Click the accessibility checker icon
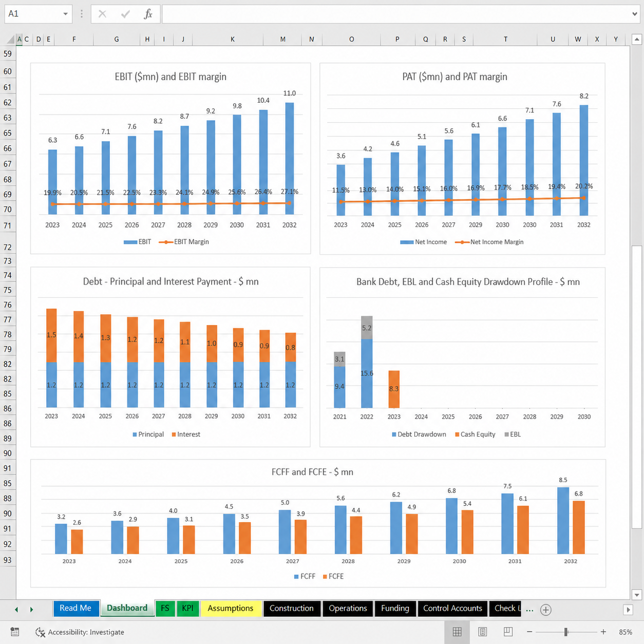 click(x=40, y=632)
